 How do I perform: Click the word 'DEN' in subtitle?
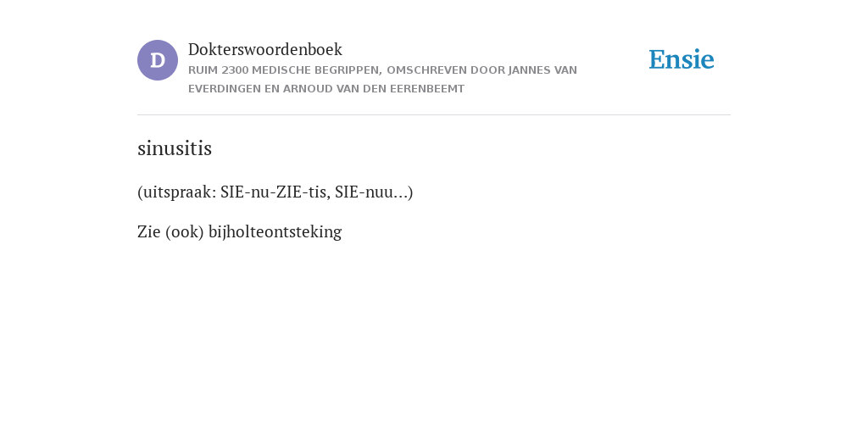click(x=374, y=89)
